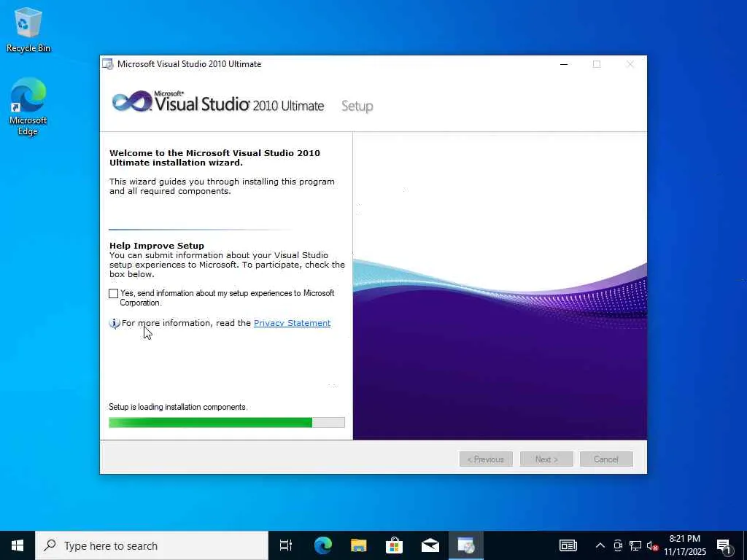Select the Microsoft Edge desktop shortcut

(28, 106)
